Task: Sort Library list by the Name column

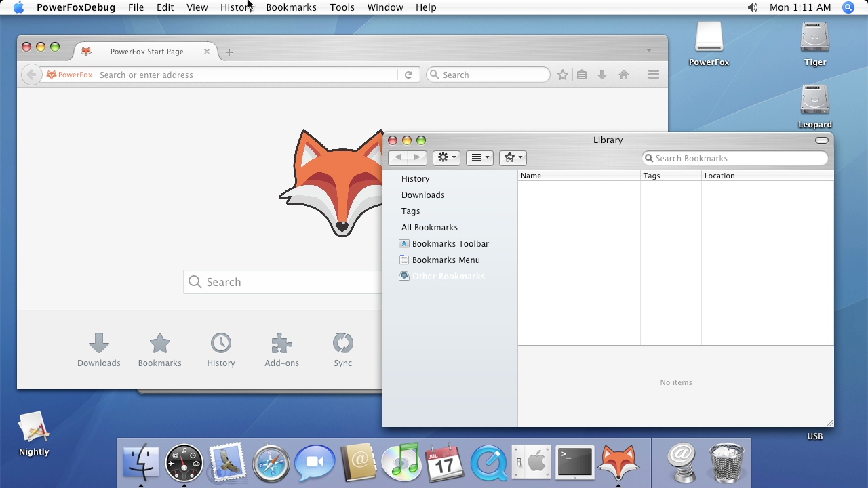Action: pyautogui.click(x=579, y=176)
